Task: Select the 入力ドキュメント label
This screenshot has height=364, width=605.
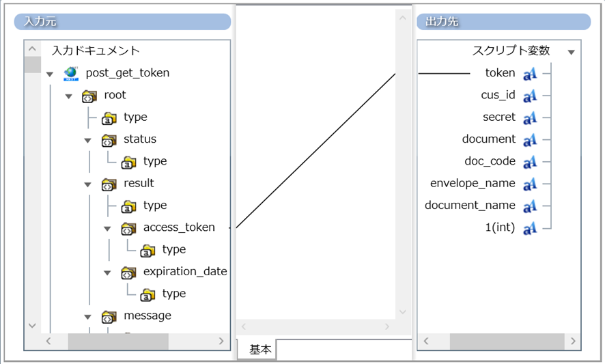Action: pos(96,51)
